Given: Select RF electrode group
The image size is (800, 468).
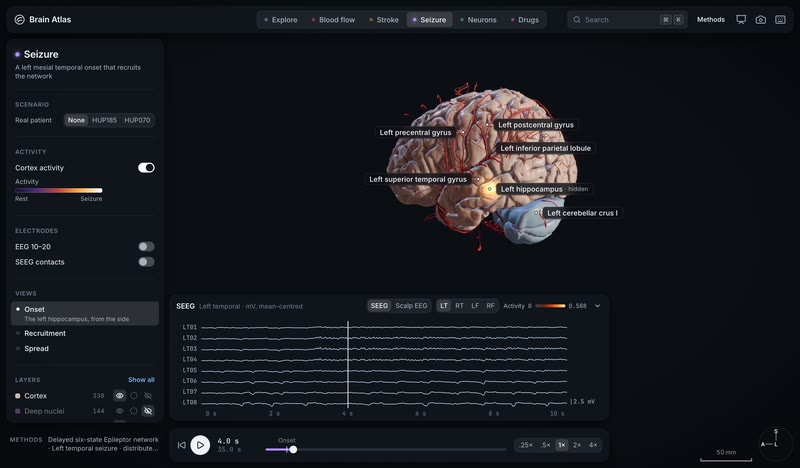Looking at the screenshot, I should 490,306.
